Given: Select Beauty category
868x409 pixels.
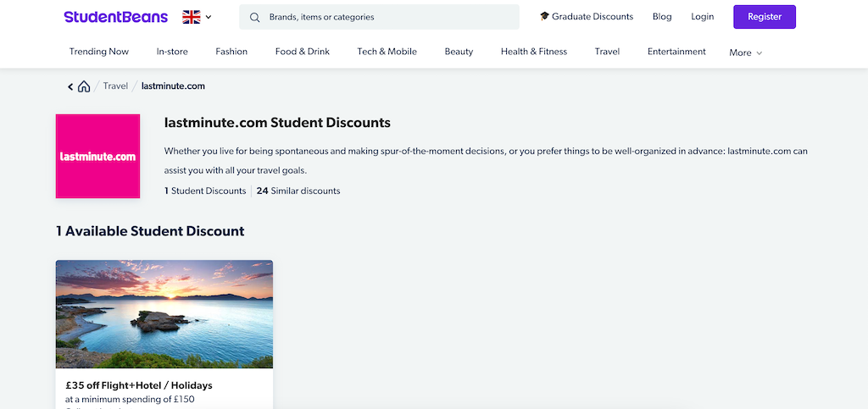Looking at the screenshot, I should (x=459, y=52).
